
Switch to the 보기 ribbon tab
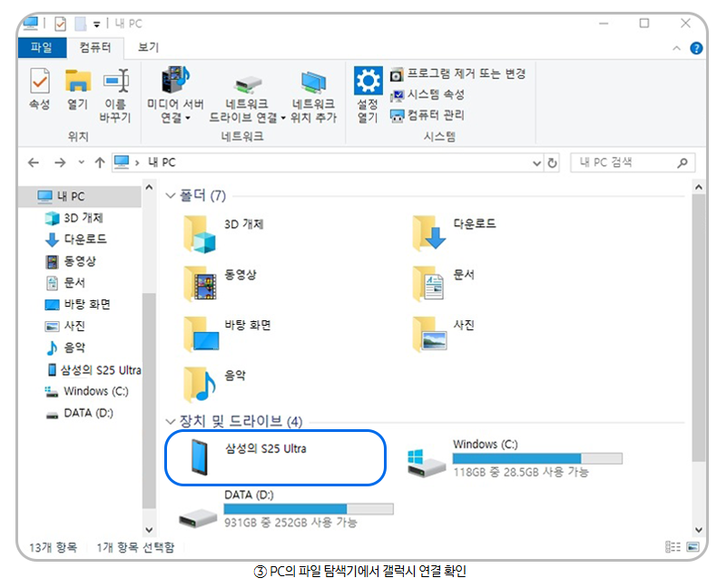pos(148,47)
